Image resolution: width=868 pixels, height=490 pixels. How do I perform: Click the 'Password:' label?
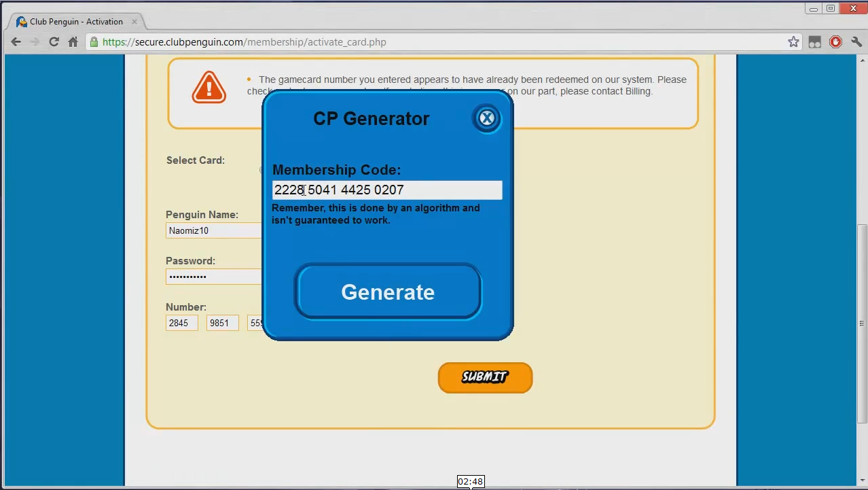(x=190, y=261)
